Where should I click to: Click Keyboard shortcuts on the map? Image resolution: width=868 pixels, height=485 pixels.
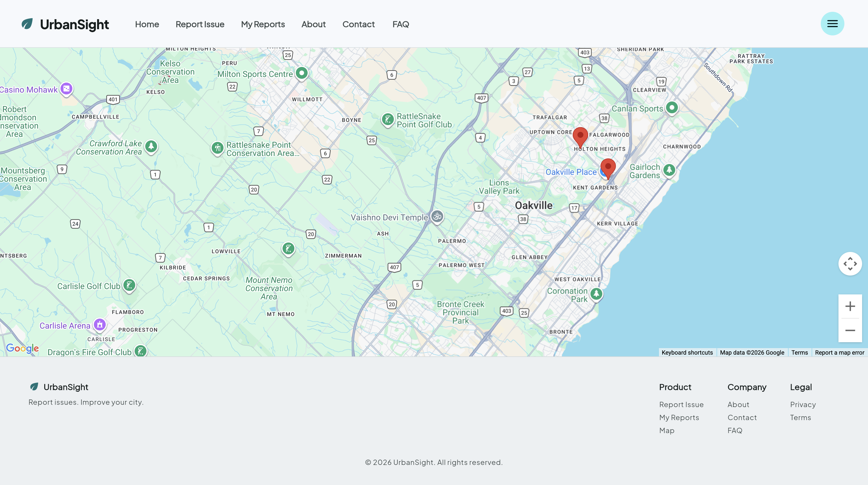[687, 353]
